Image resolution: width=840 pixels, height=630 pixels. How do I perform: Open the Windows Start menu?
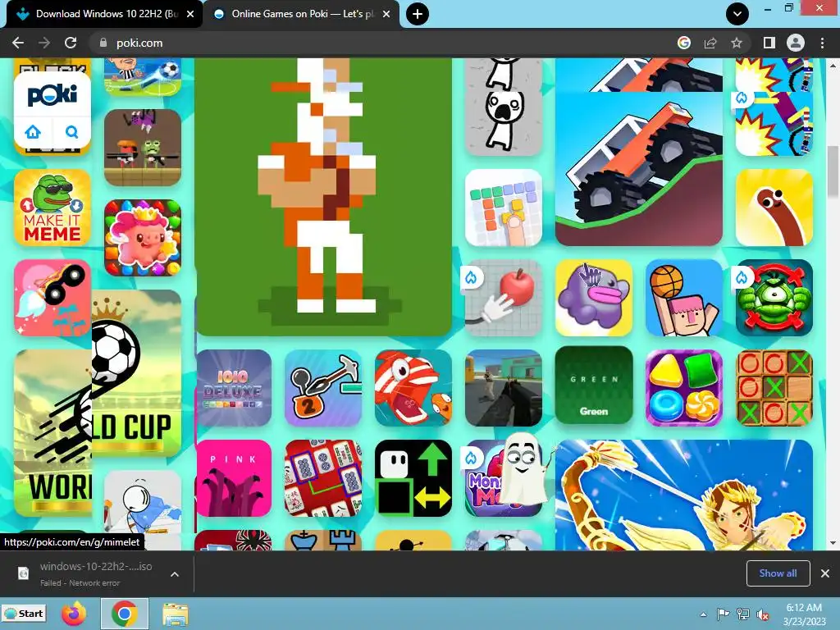(24, 614)
